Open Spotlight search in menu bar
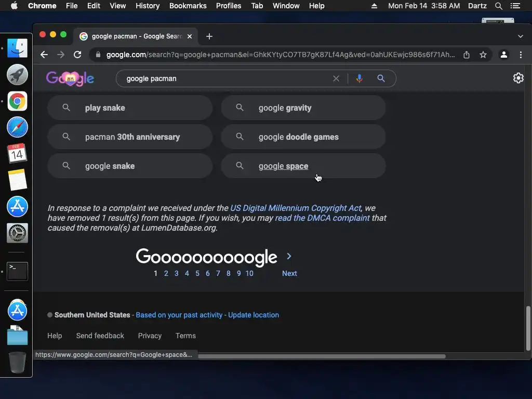532x399 pixels. pyautogui.click(x=498, y=6)
